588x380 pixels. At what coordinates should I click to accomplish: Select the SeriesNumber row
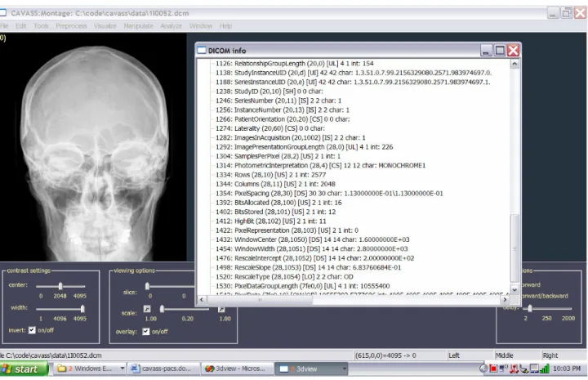point(278,101)
